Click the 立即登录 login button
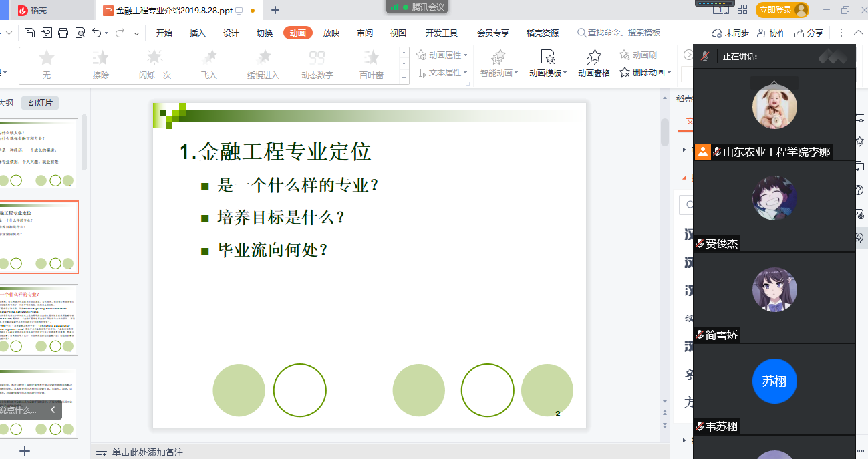Image resolution: width=868 pixels, height=459 pixels. tap(781, 10)
